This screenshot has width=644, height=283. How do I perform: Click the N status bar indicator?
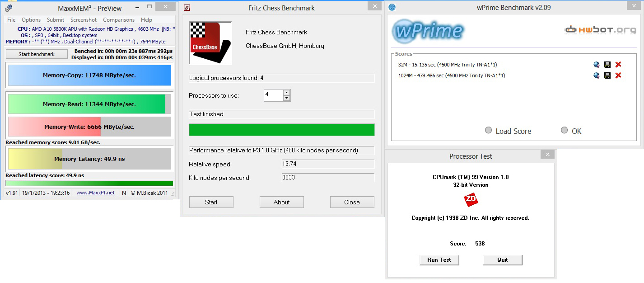(x=124, y=193)
